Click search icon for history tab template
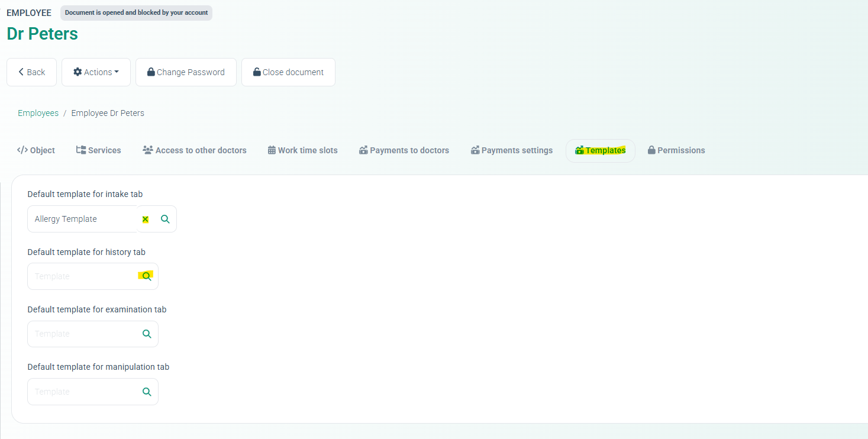This screenshot has height=439, width=868. pos(147,276)
